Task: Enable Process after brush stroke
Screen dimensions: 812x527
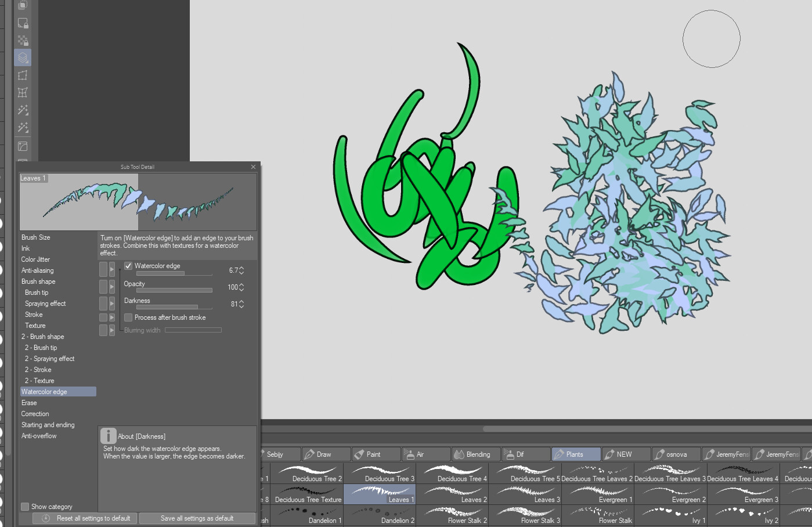Action: point(128,317)
